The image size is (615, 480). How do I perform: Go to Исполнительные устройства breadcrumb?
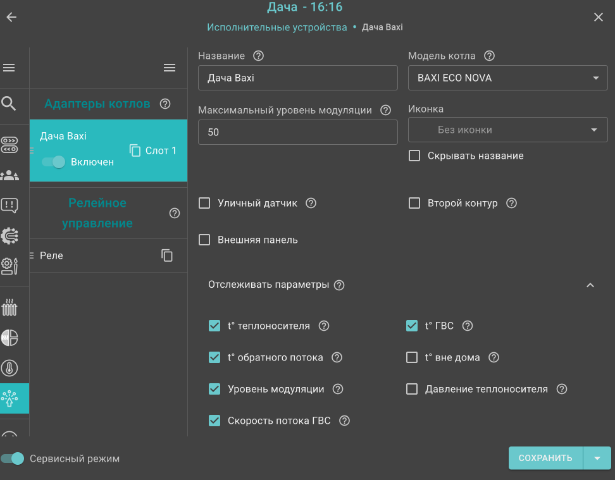tap(277, 26)
